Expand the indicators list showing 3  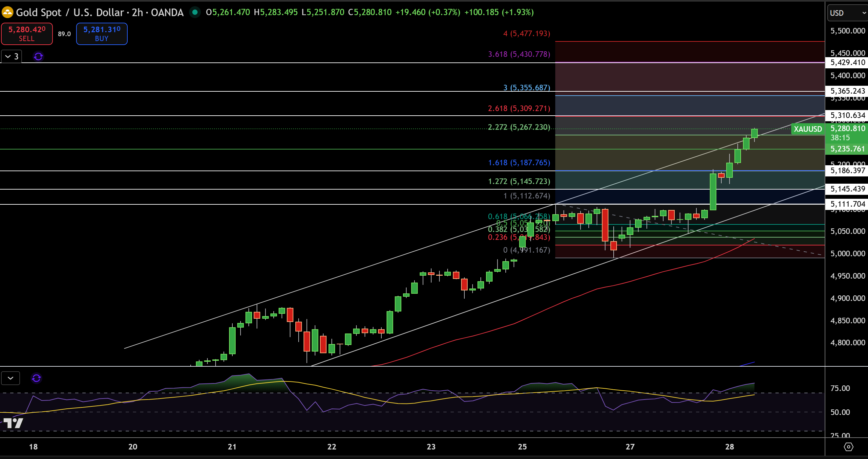(x=16, y=56)
